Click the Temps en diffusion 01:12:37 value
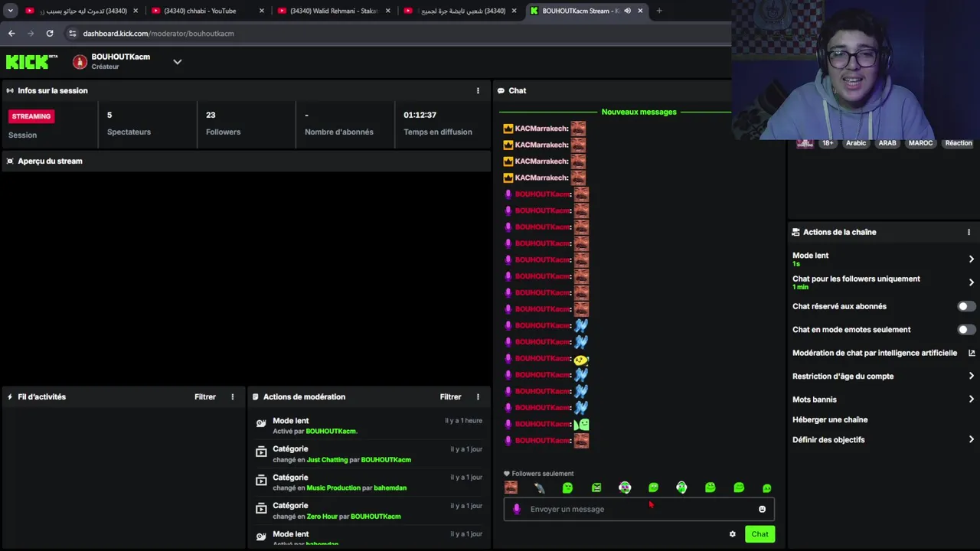980x551 pixels. point(420,115)
